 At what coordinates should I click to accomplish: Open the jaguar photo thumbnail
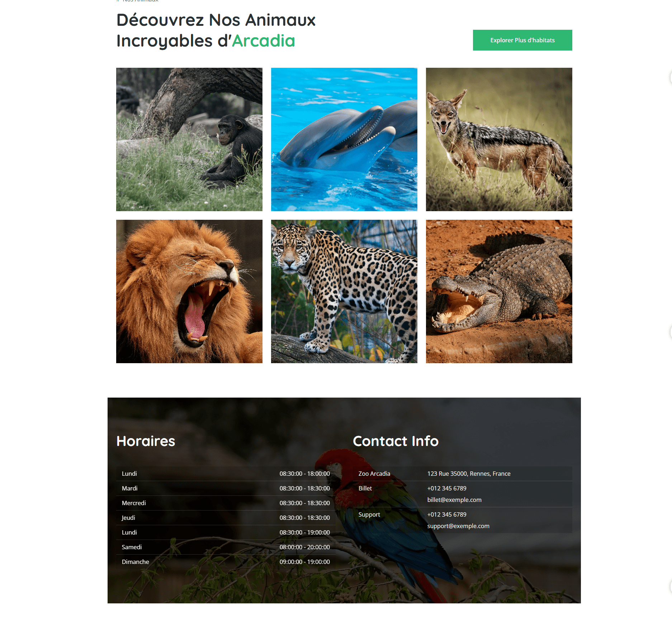pos(344,291)
